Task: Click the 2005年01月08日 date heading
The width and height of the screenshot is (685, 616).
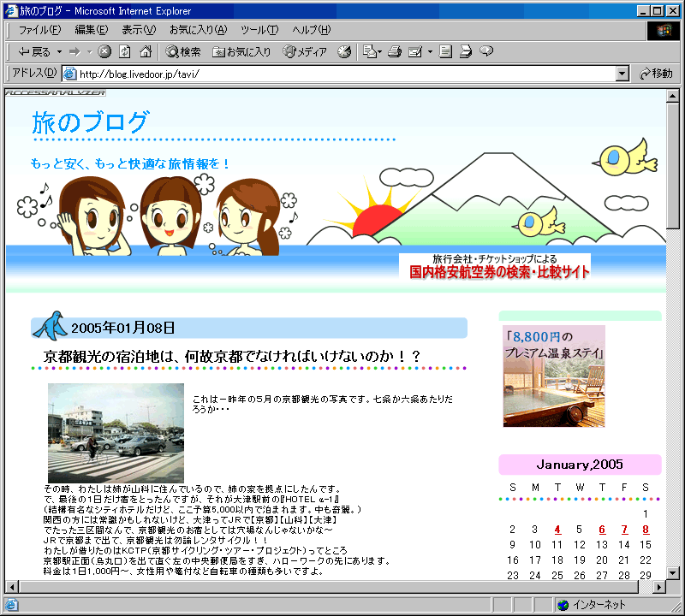Action: (122, 328)
